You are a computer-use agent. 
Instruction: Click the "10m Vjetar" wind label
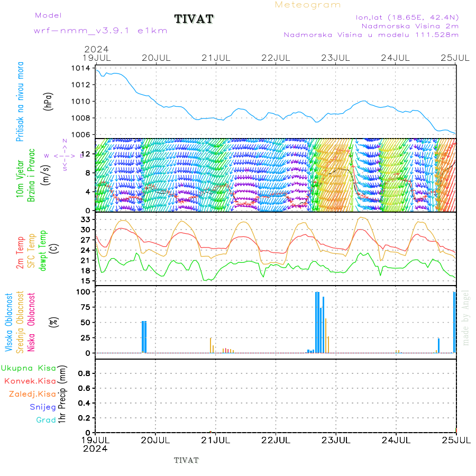[x=20, y=179]
